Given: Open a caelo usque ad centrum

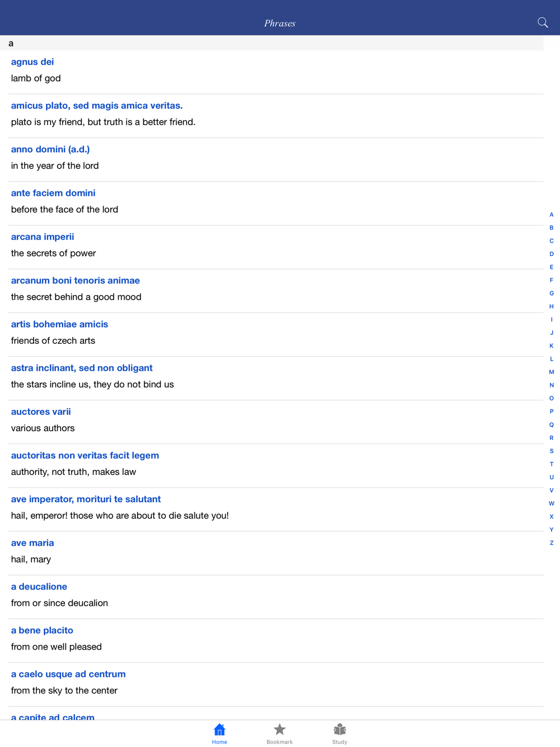Looking at the screenshot, I should tap(276, 683).
